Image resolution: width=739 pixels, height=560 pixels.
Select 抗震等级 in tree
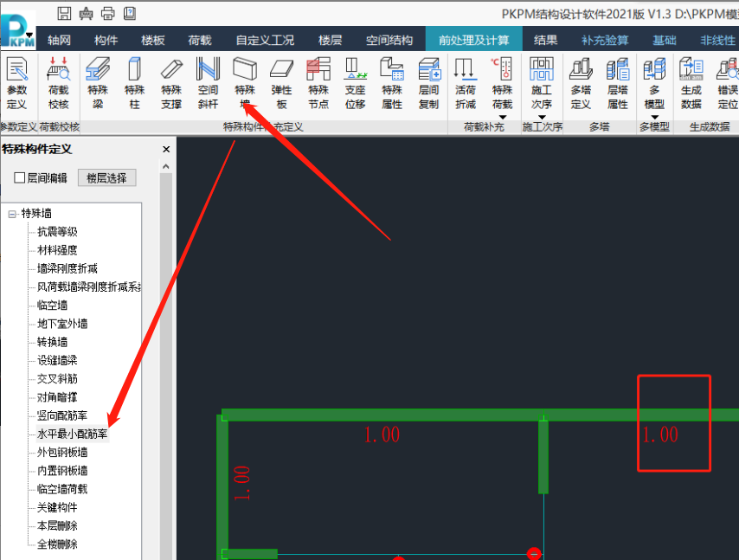click(x=57, y=231)
